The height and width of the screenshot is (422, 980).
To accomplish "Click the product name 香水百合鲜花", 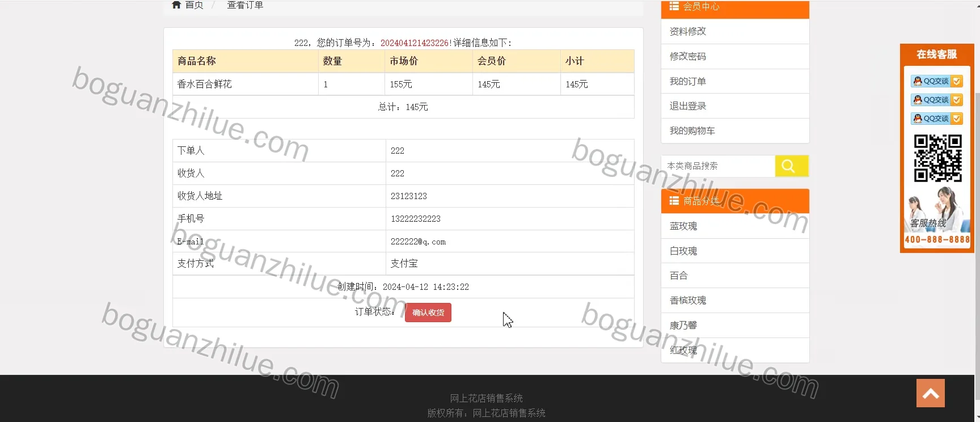I will (204, 85).
